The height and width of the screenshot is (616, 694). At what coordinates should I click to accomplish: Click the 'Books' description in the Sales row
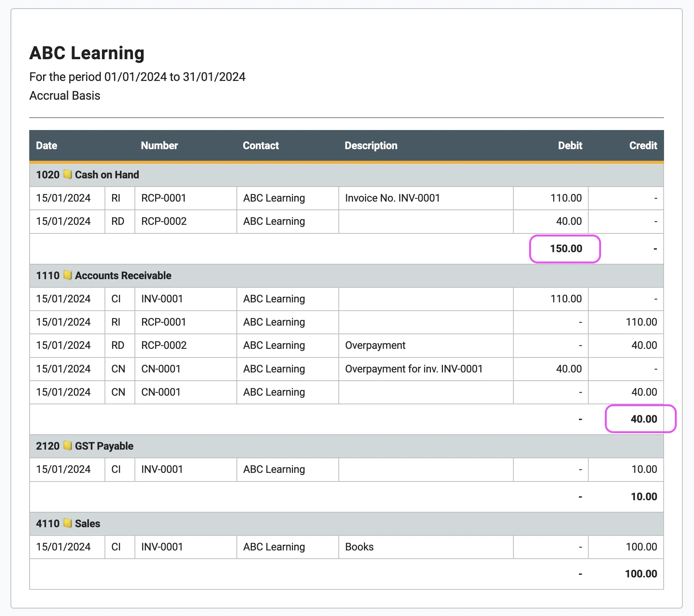point(359,547)
